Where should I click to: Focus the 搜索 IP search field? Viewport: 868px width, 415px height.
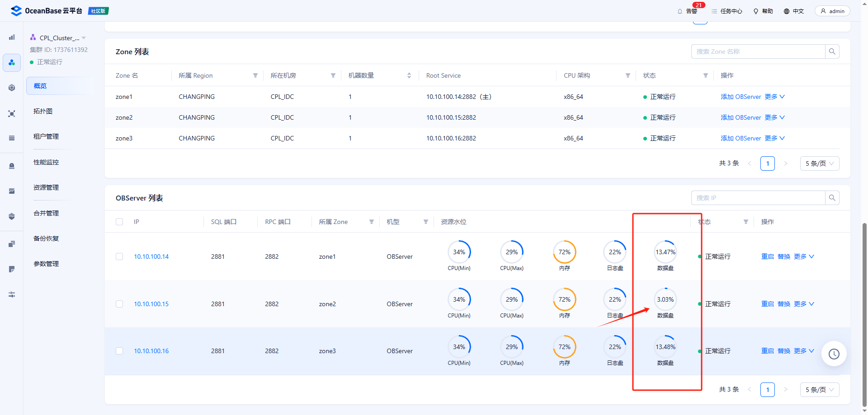point(758,198)
